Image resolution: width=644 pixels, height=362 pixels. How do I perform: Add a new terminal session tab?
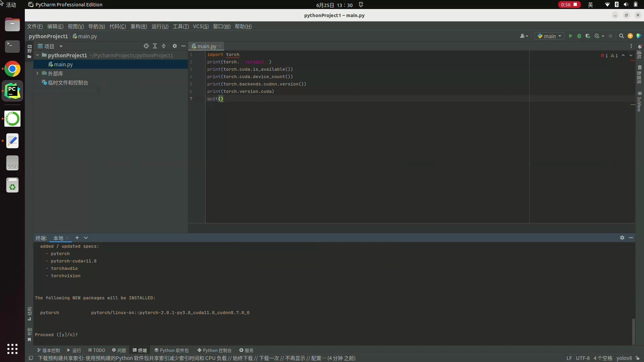pyautogui.click(x=77, y=238)
